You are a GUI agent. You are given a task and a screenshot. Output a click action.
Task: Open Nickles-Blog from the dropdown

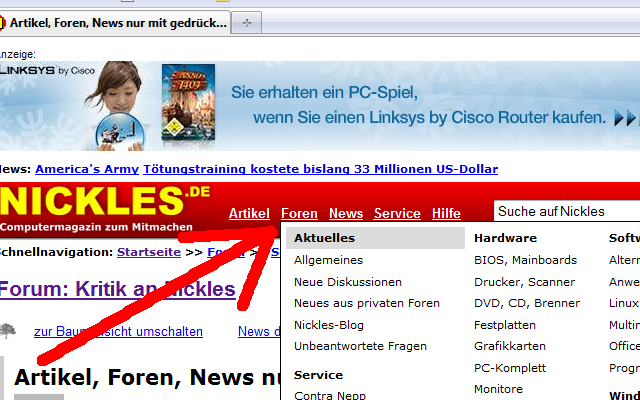pos(329,325)
